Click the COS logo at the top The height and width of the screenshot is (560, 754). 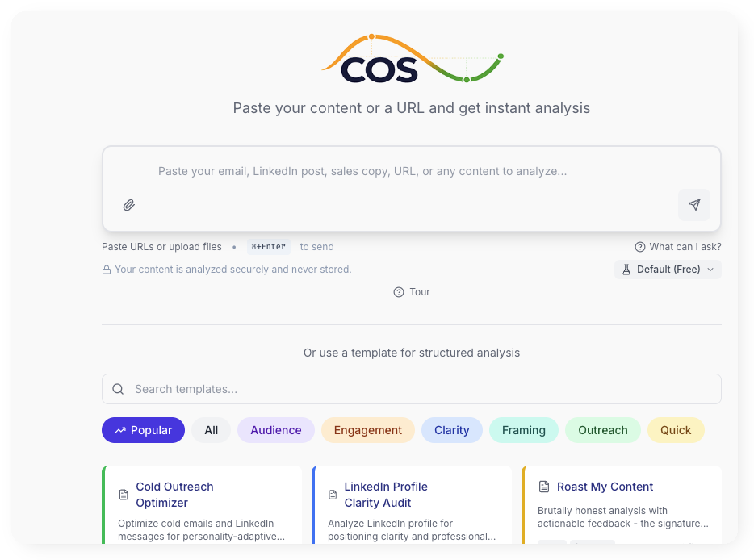click(x=412, y=58)
